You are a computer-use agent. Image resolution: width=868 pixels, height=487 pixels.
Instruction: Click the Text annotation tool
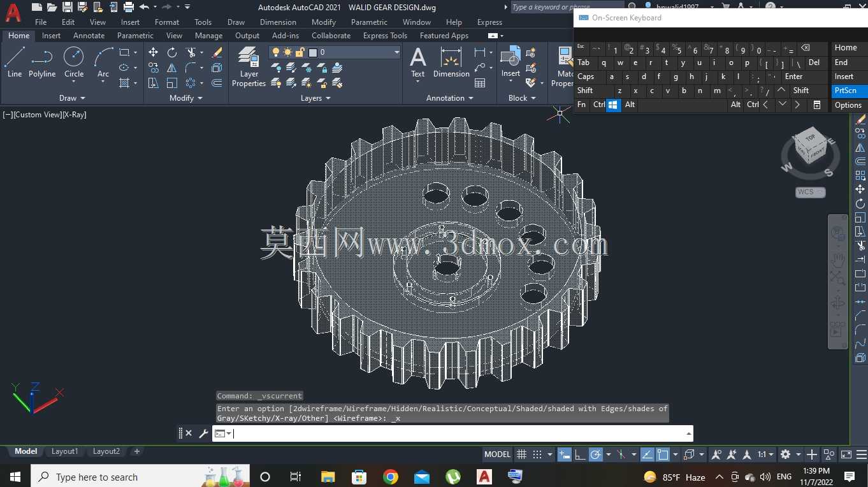[x=418, y=62]
